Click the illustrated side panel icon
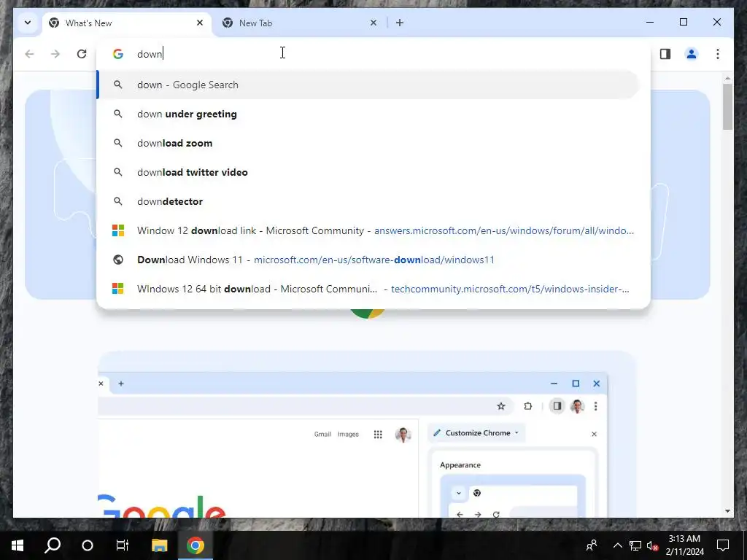 point(557,406)
